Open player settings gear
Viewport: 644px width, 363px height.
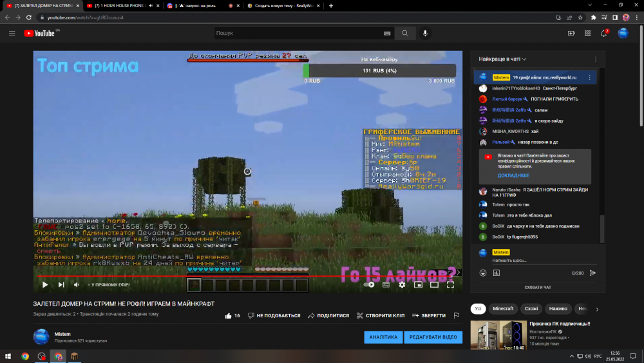click(402, 284)
